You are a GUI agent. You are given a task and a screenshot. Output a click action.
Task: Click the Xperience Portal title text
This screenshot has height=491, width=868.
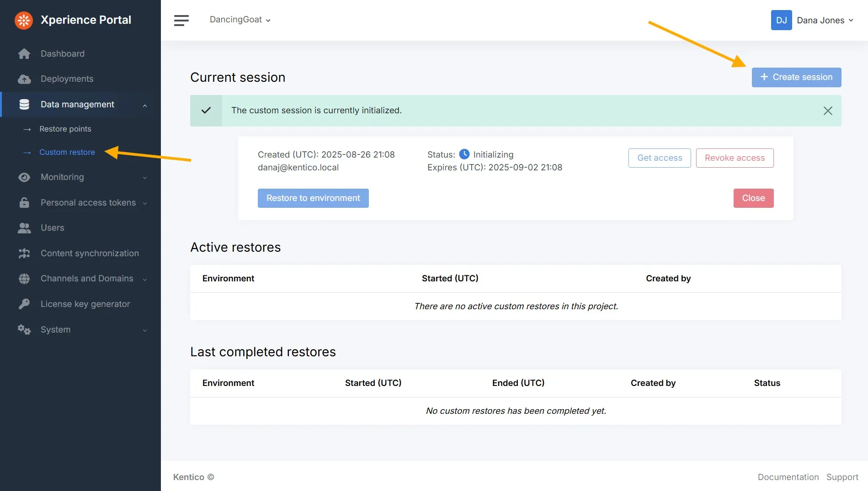[x=86, y=20]
